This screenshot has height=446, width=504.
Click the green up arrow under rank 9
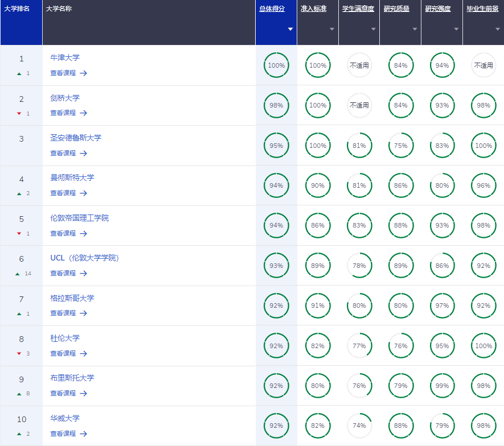click(x=19, y=394)
